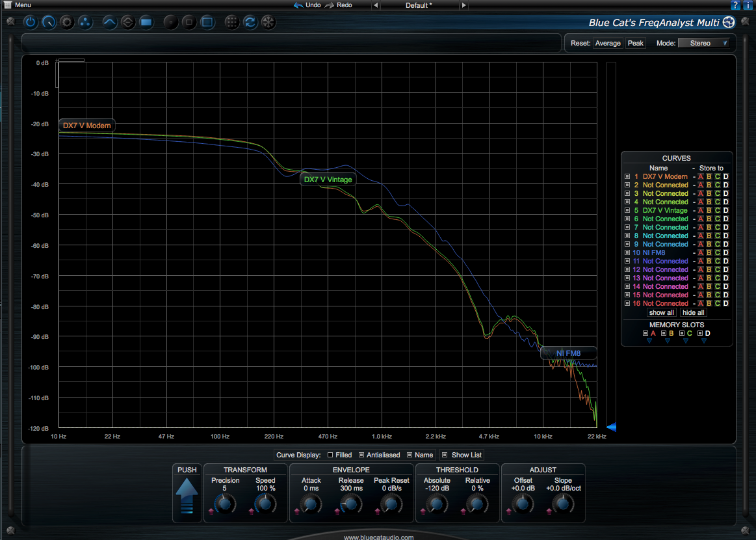Open the www.bluecataudio.com link
Screen dimensions: 756x540
pos(378,537)
